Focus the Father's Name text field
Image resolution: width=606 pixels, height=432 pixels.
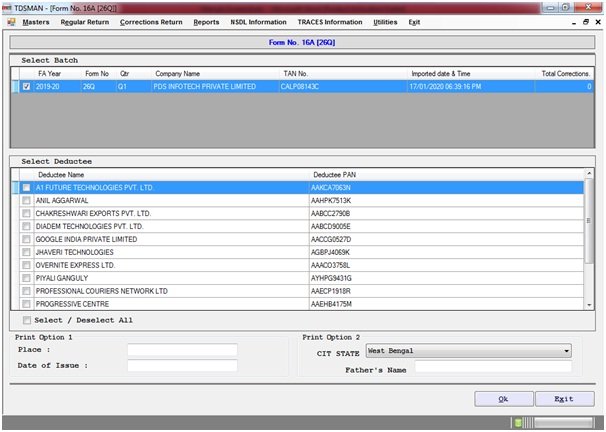(x=492, y=367)
